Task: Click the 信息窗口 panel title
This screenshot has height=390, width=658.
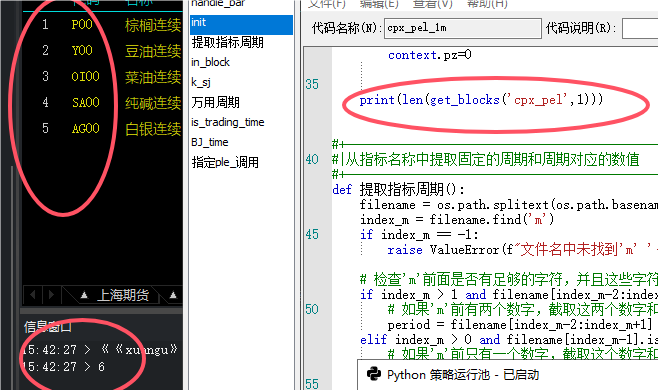Action: tap(47, 327)
